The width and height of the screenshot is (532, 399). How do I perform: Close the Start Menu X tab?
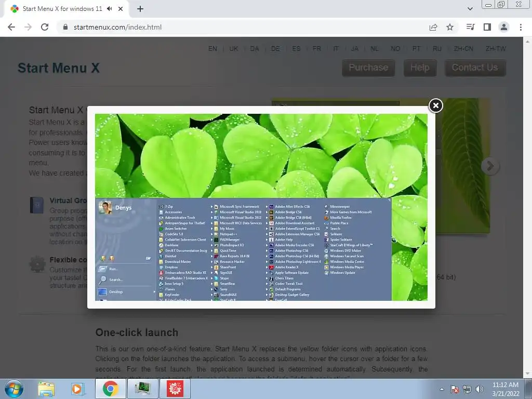tap(121, 9)
